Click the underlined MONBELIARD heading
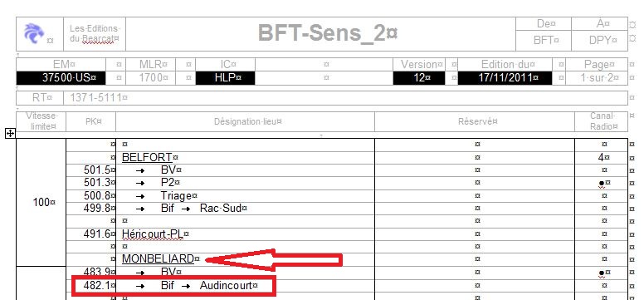This screenshot has height=300, width=644. pyautogui.click(x=158, y=258)
